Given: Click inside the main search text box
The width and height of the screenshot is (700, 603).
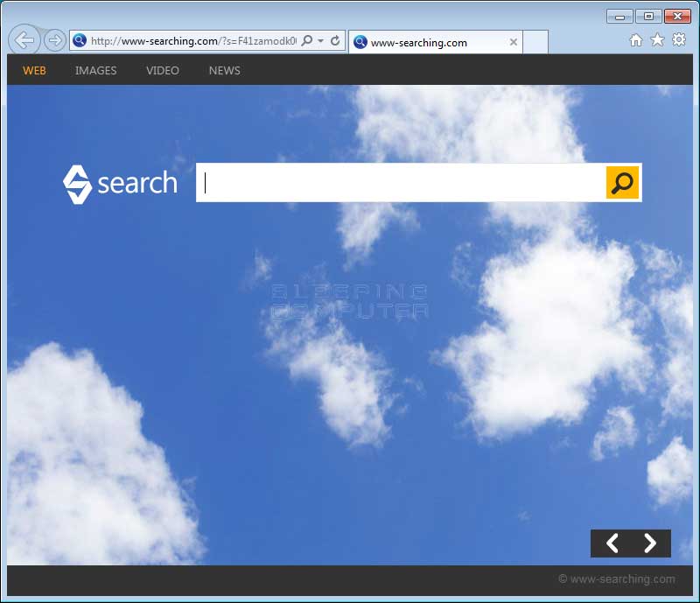Looking at the screenshot, I should point(402,183).
